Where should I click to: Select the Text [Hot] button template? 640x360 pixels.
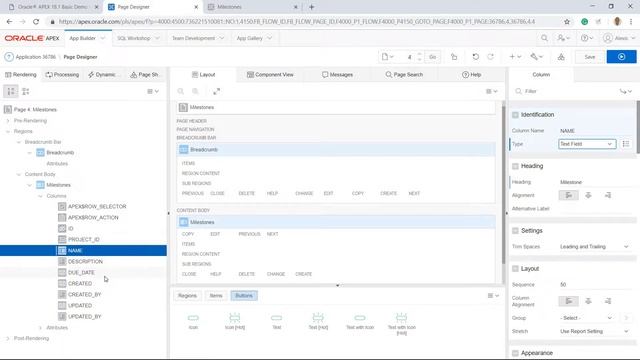pyautogui.click(x=318, y=321)
